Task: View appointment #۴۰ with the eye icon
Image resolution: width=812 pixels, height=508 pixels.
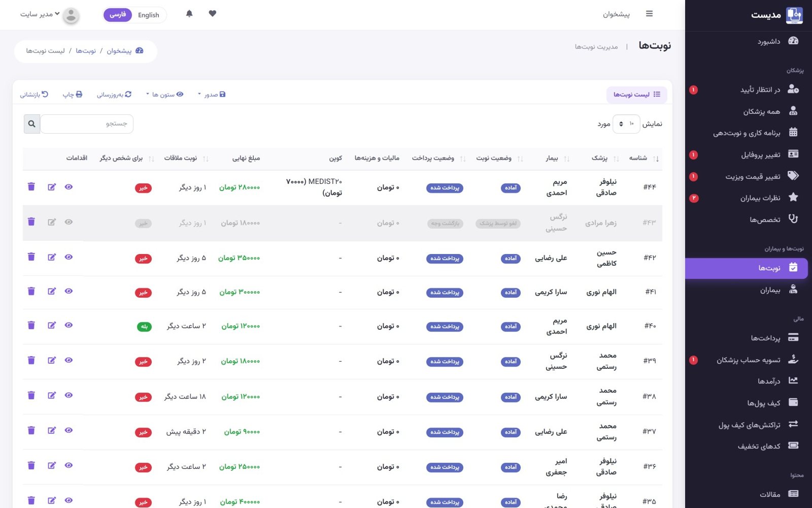Action: coord(69,325)
